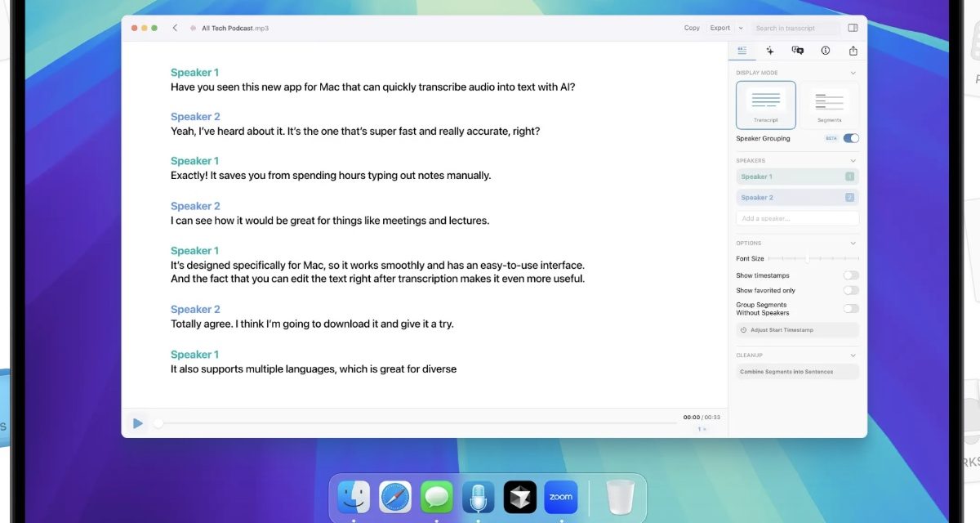Collapse the Display Mode section
The image size is (980, 523).
pos(853,73)
